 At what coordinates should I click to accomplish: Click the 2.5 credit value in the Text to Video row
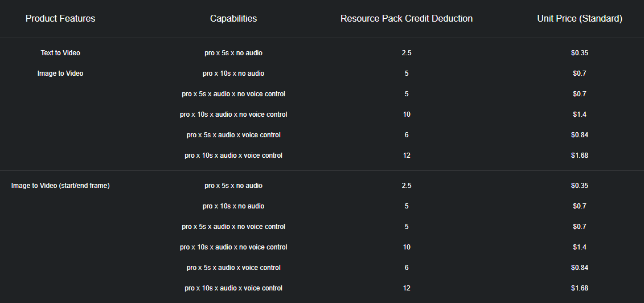(407, 53)
